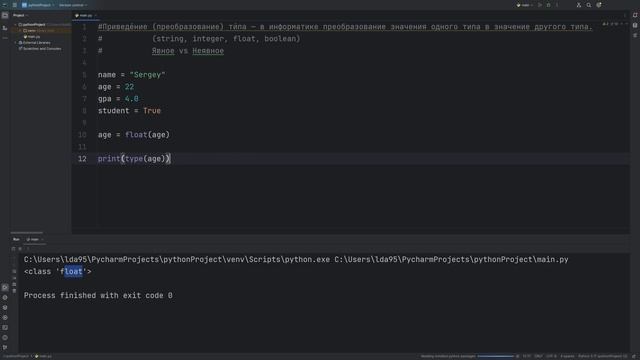Open the pythonProject project switcher dropdown

(38, 5)
